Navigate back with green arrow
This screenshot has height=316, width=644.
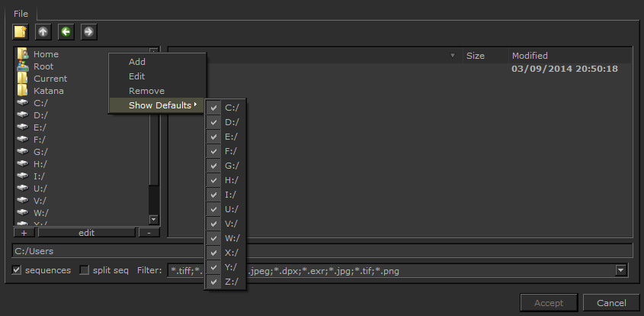tap(66, 32)
